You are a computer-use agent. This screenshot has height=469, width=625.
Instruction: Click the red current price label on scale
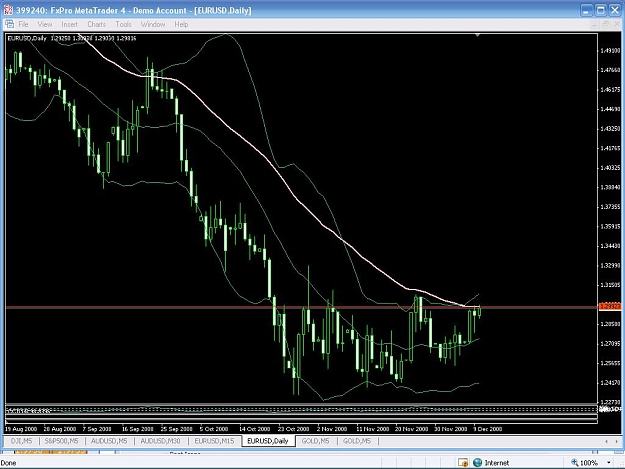pos(610,306)
